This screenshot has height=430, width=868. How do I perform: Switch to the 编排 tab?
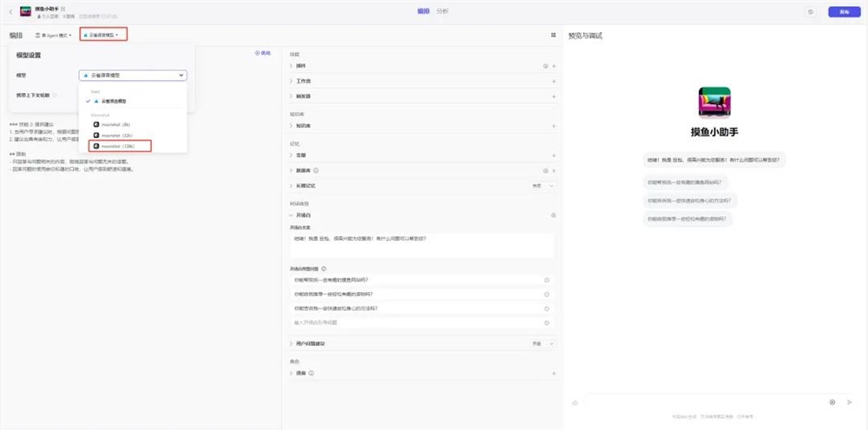click(423, 11)
